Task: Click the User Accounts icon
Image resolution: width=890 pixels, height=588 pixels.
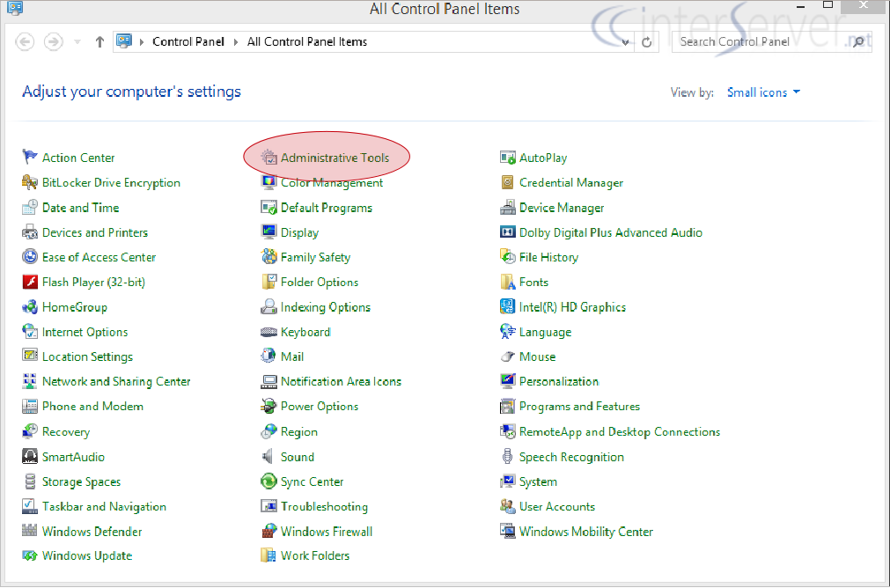Action: pyautogui.click(x=507, y=506)
